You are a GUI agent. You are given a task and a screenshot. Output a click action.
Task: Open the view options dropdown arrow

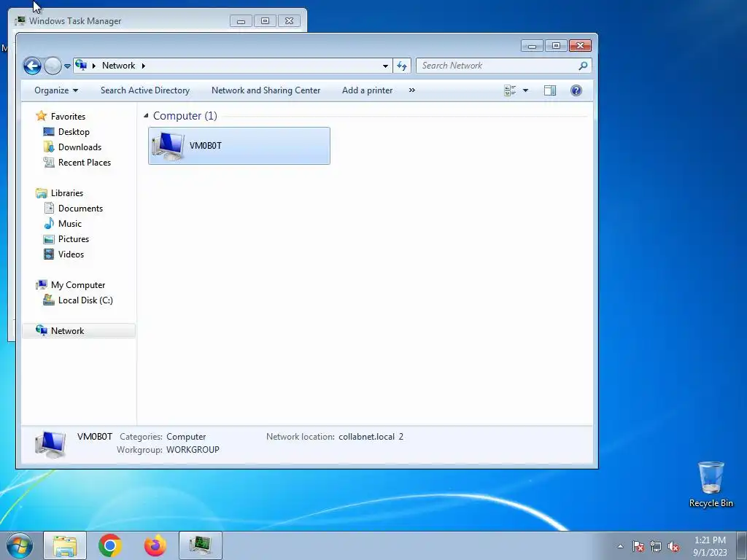pyautogui.click(x=525, y=90)
